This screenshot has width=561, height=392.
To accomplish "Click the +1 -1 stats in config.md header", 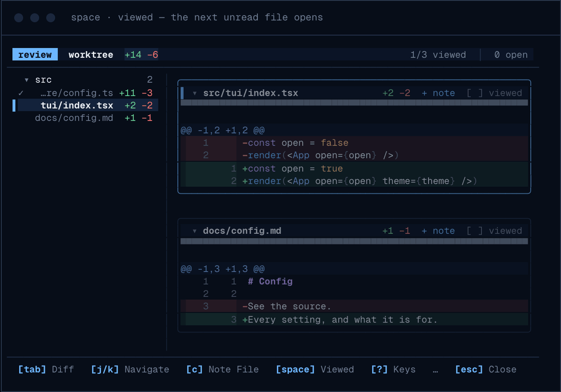I will pos(396,231).
